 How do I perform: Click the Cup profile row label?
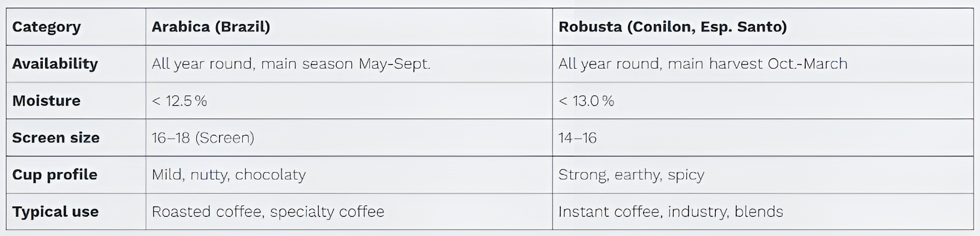point(55,175)
